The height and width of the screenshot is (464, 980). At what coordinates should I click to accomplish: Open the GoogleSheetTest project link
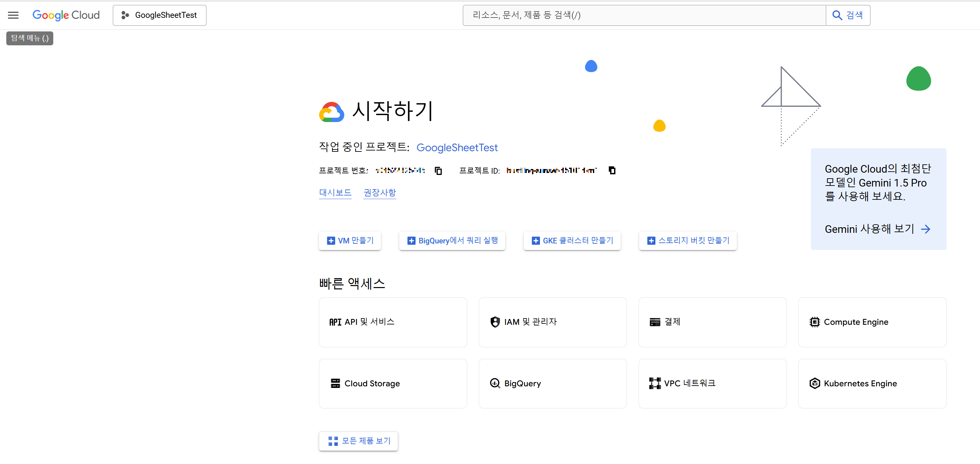click(457, 148)
